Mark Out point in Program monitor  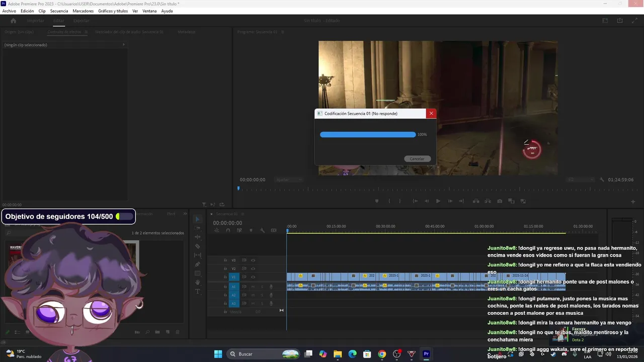click(400, 201)
